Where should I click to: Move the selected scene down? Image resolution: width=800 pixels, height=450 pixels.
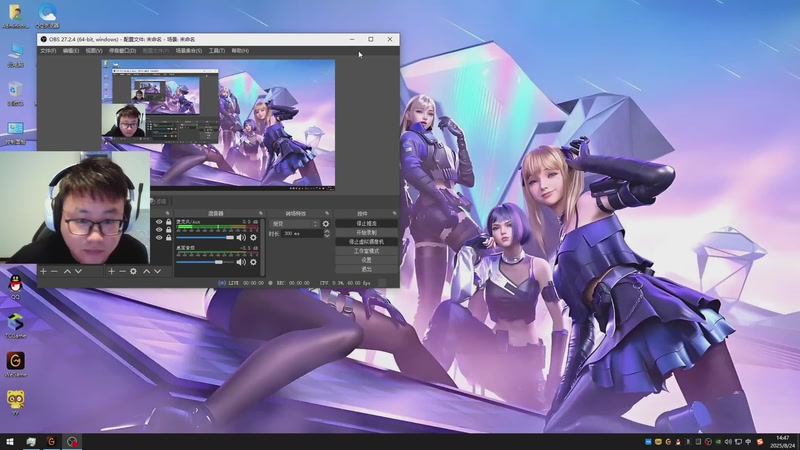coord(78,271)
